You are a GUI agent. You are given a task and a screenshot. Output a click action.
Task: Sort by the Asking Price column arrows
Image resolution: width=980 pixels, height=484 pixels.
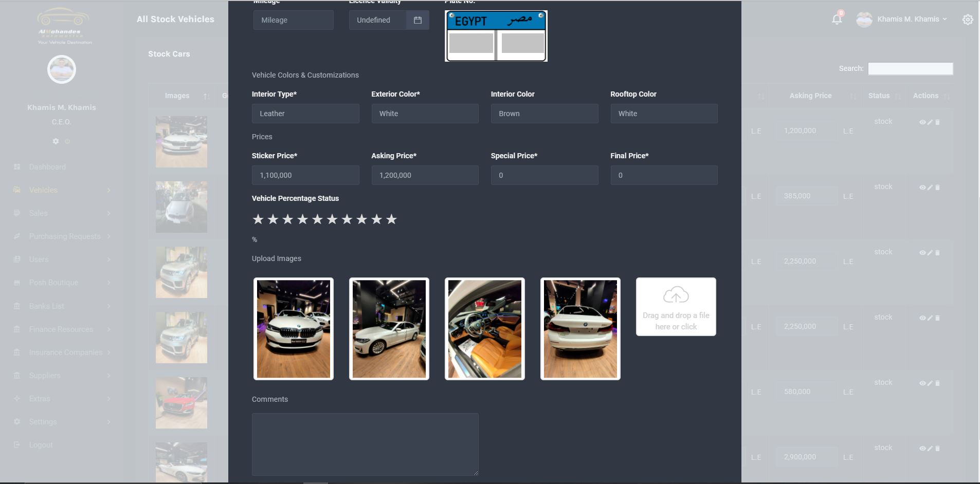pyautogui.click(x=853, y=96)
